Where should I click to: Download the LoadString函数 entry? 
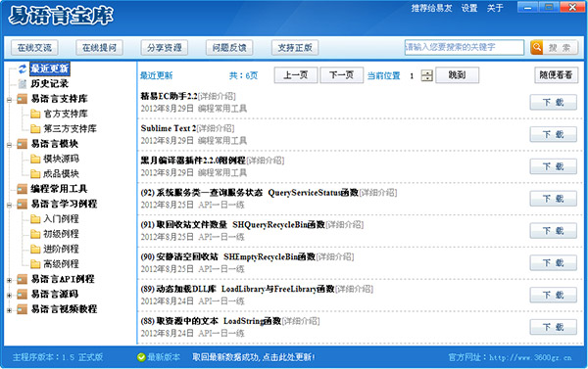pyautogui.click(x=554, y=328)
